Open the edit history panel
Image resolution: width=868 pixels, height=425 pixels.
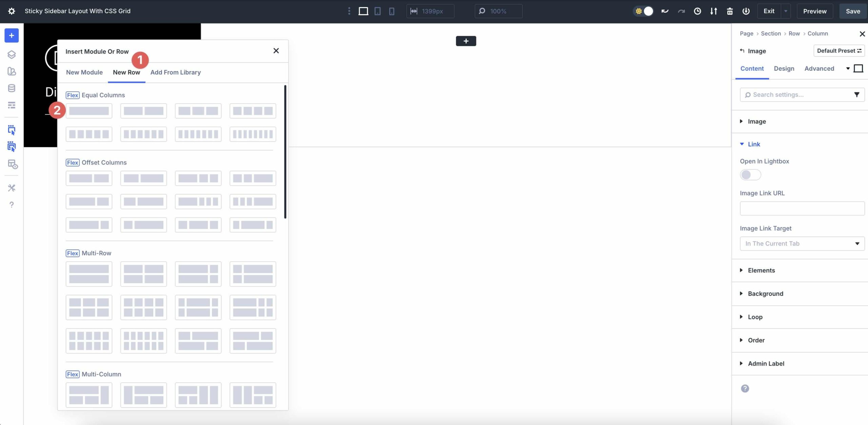(x=697, y=11)
